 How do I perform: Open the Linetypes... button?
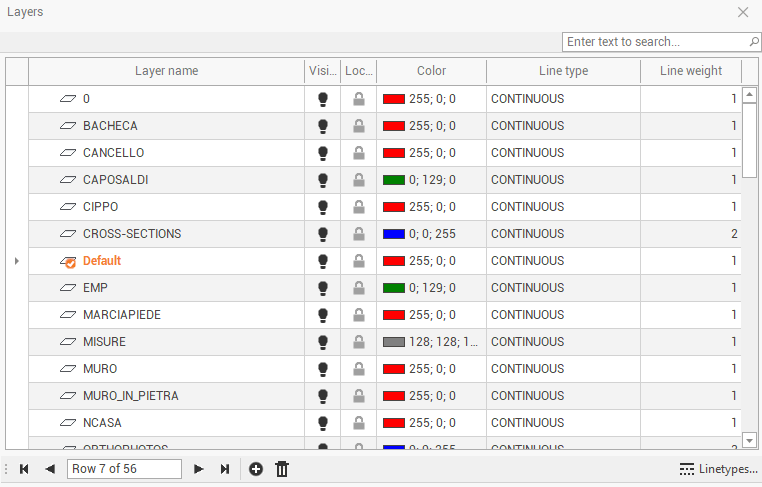(x=718, y=469)
